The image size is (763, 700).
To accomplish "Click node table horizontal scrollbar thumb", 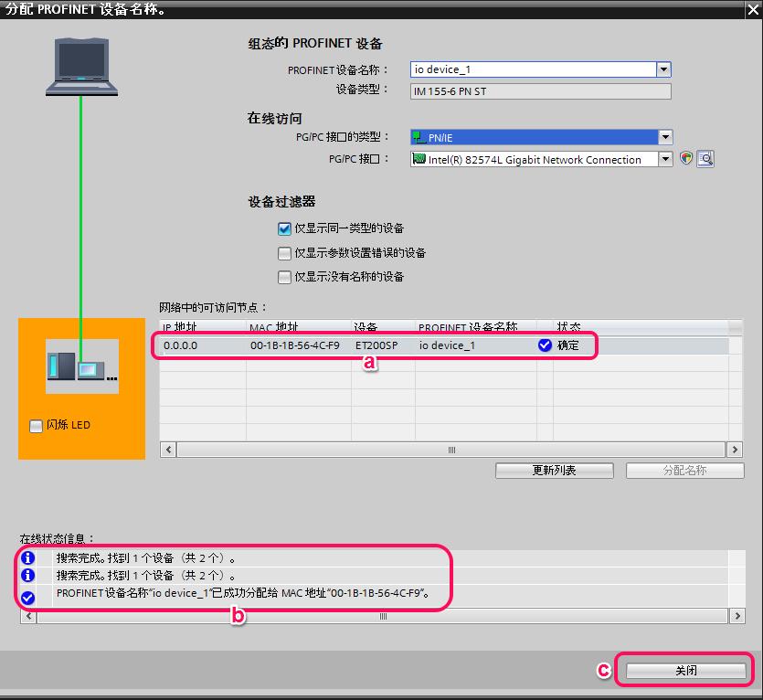I will 451,450.
